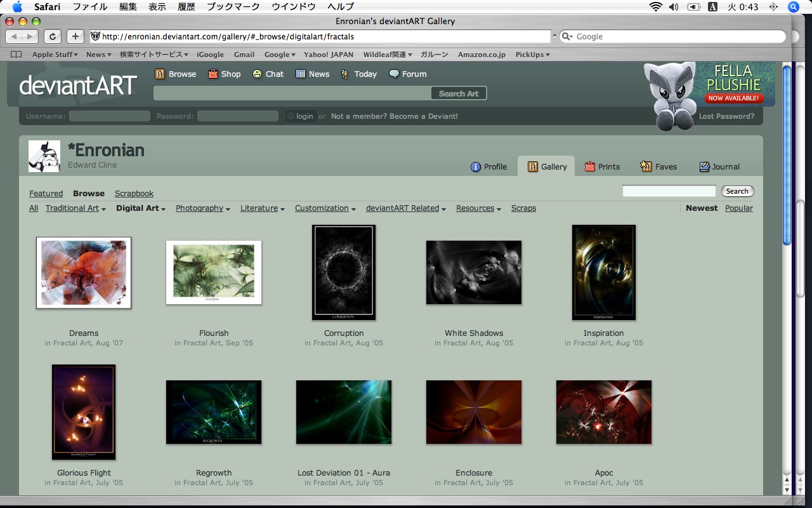Open the ブックマーク menu
The width and height of the screenshot is (812, 508).
tap(233, 7)
